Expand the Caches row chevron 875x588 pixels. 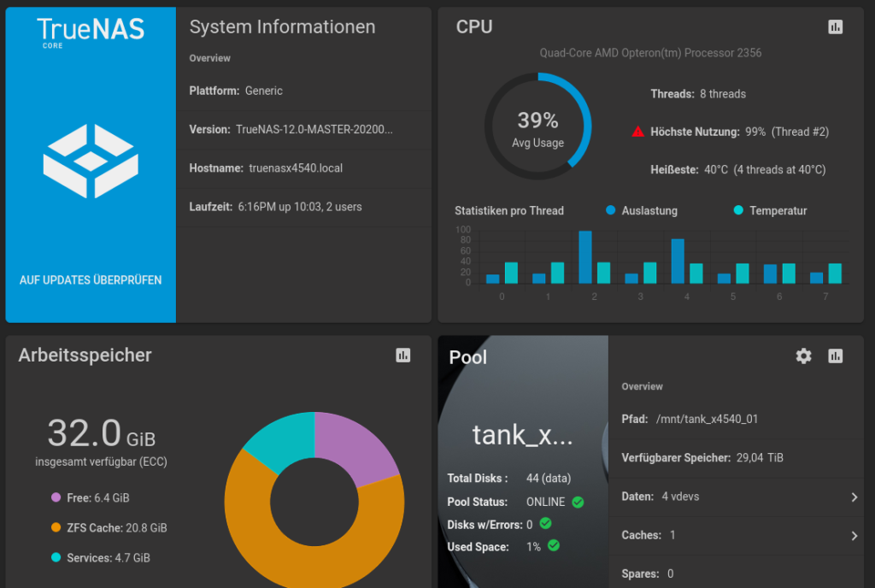click(x=854, y=536)
